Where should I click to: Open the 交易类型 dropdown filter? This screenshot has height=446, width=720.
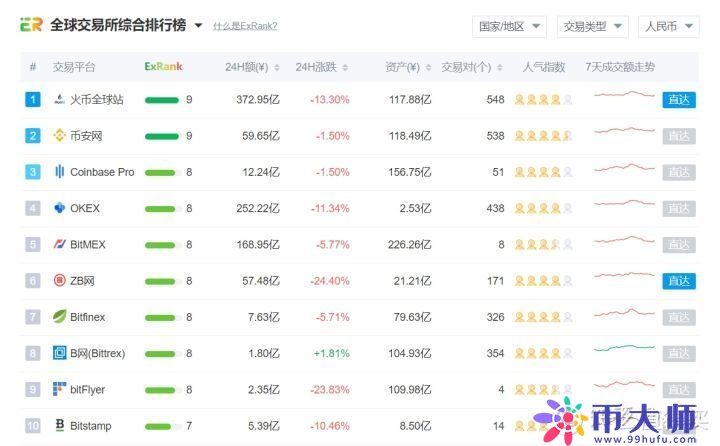[x=592, y=26]
